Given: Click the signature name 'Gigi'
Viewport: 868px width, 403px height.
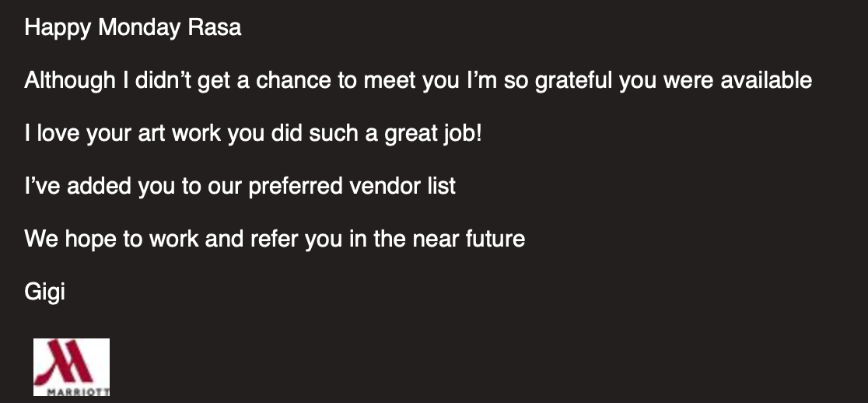Looking at the screenshot, I should click(x=45, y=292).
